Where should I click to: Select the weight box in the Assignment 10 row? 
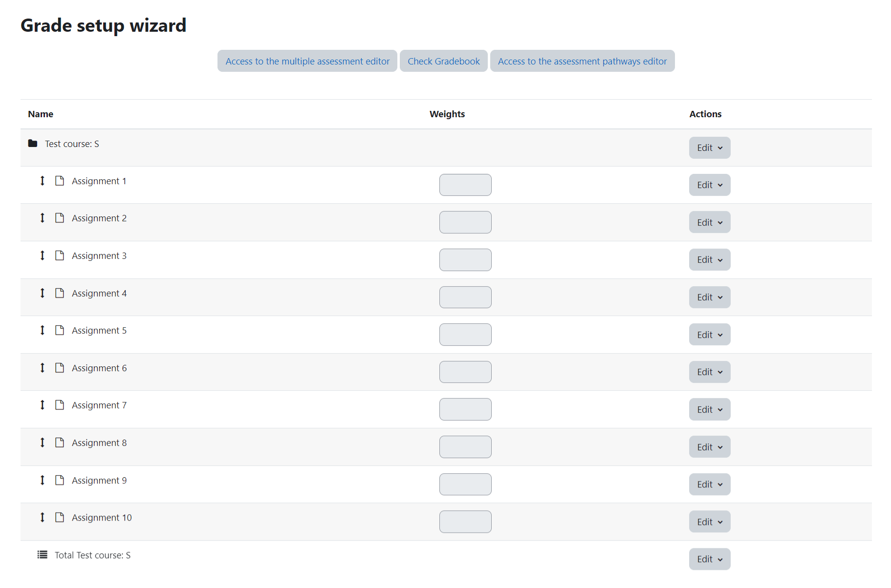point(465,522)
